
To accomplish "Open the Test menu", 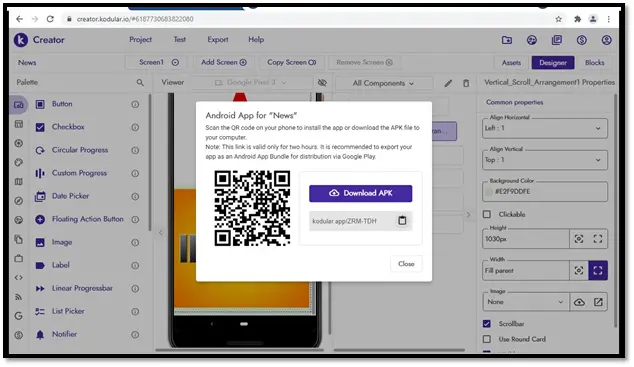I will coord(180,40).
